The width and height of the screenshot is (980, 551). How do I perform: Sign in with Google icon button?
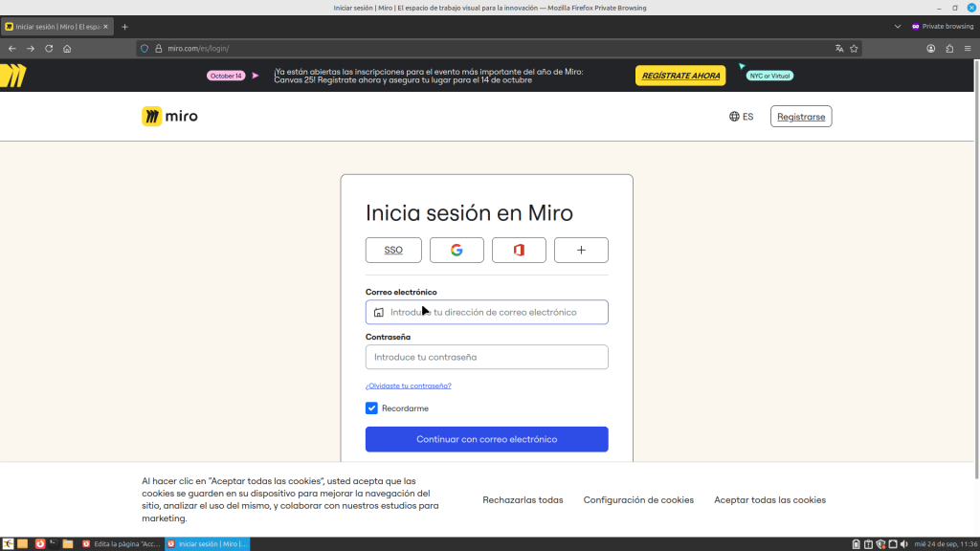pos(457,250)
